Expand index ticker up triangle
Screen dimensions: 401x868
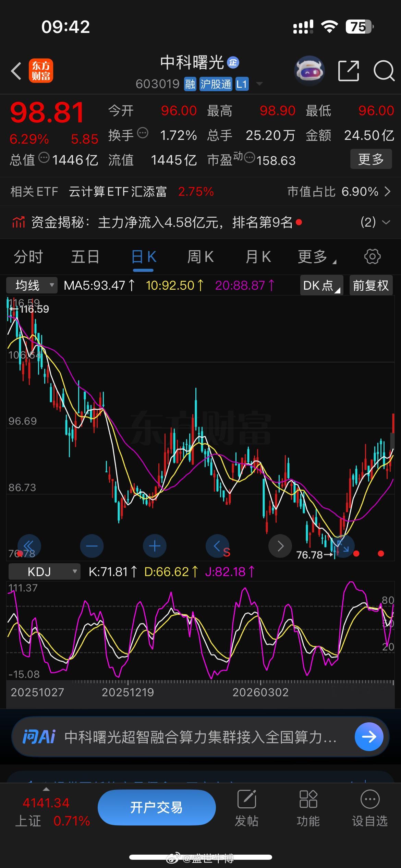pyautogui.click(x=46, y=789)
